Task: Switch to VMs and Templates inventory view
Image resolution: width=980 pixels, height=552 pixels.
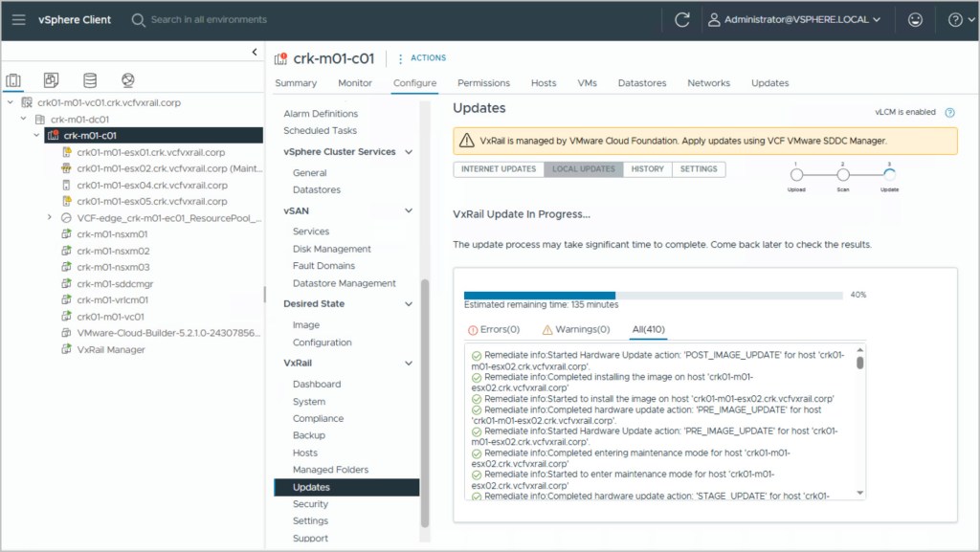Action: click(x=52, y=80)
